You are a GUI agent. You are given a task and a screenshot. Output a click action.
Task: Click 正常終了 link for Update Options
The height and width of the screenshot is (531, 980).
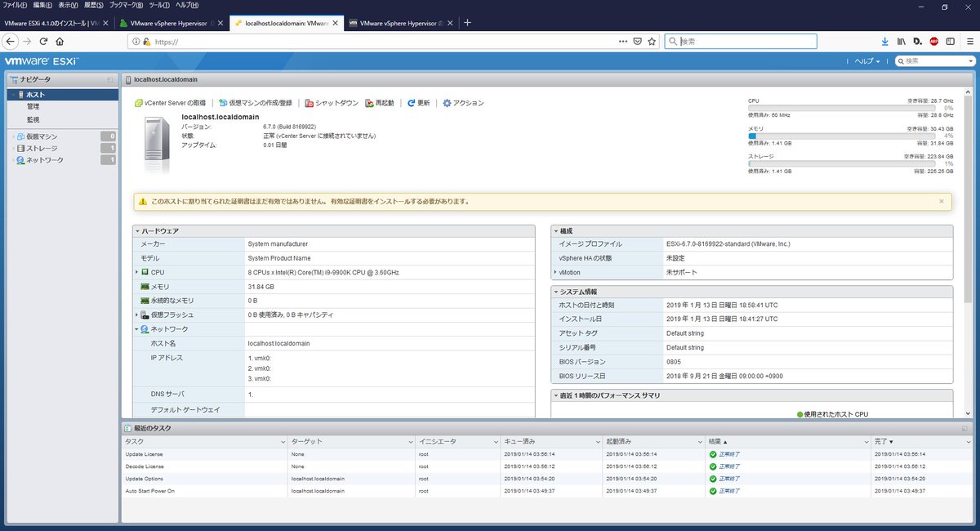[729, 479]
